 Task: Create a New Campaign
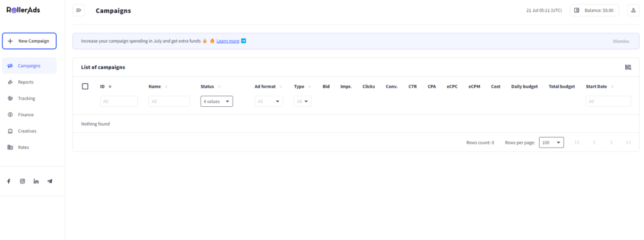pos(29,41)
